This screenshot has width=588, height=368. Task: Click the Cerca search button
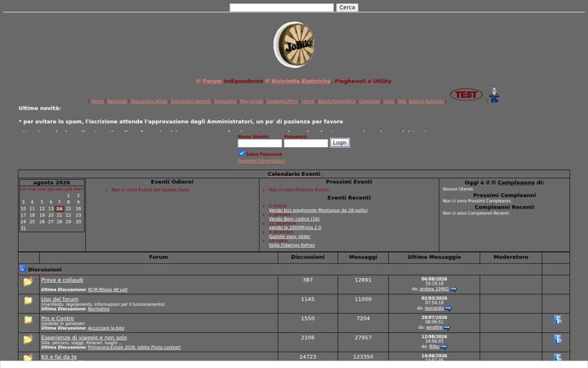347,7
